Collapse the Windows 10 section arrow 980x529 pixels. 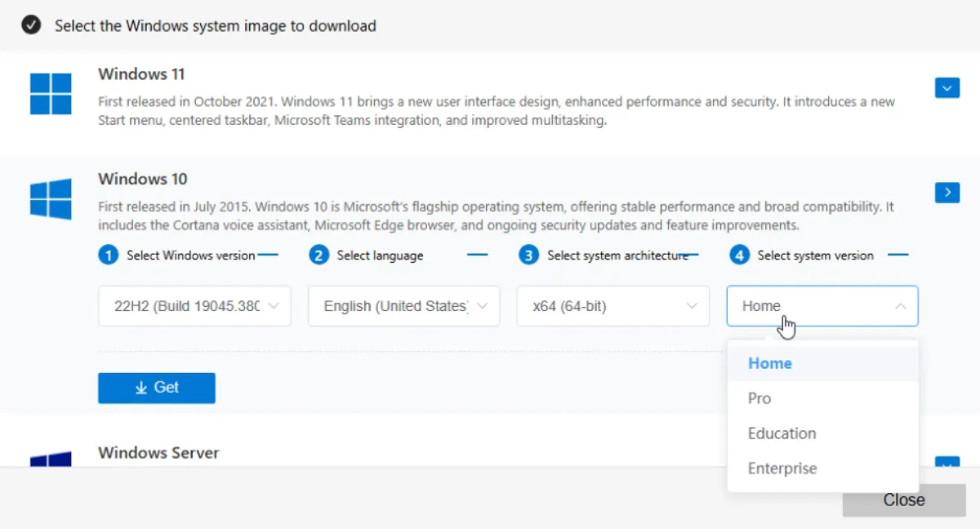click(x=947, y=193)
